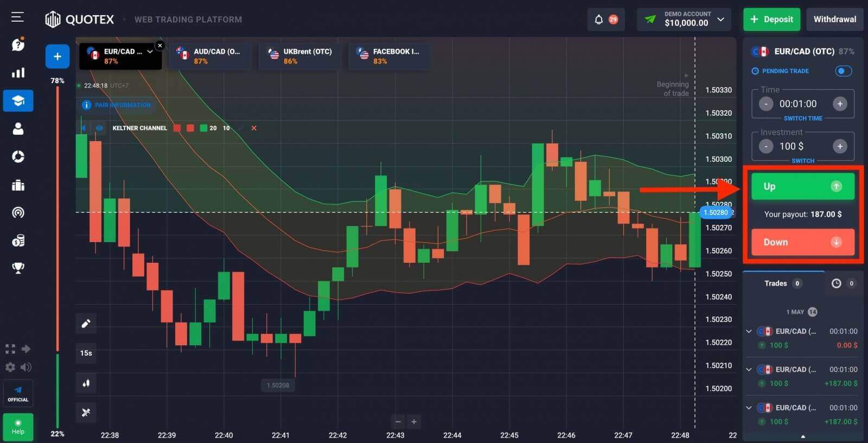Open the chart type candlestick icon
This screenshot has height=443, width=868.
pyautogui.click(x=86, y=383)
